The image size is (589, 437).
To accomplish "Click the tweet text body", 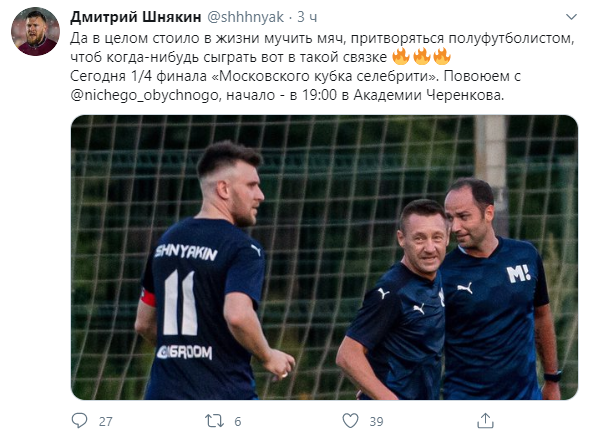I will point(322,67).
